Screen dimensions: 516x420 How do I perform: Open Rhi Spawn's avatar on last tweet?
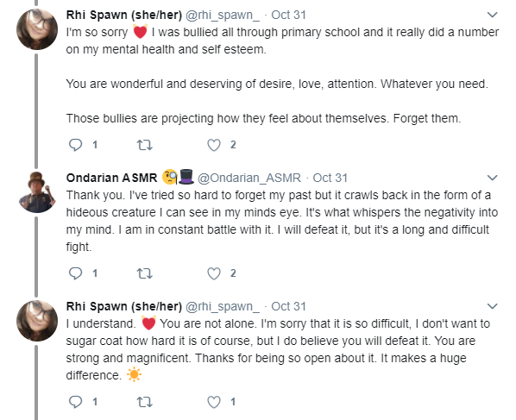[x=37, y=321]
